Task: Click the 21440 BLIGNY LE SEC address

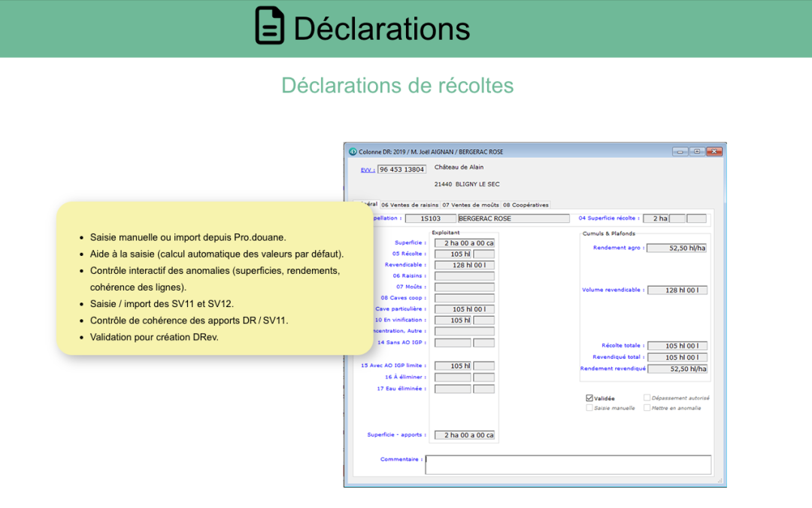Action: pyautogui.click(x=467, y=184)
